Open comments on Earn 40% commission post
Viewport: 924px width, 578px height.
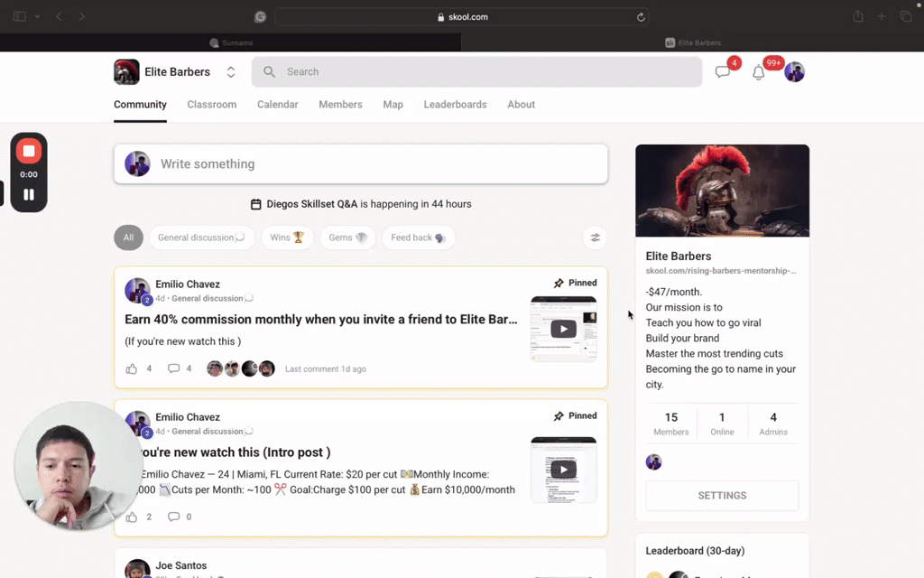coord(173,368)
